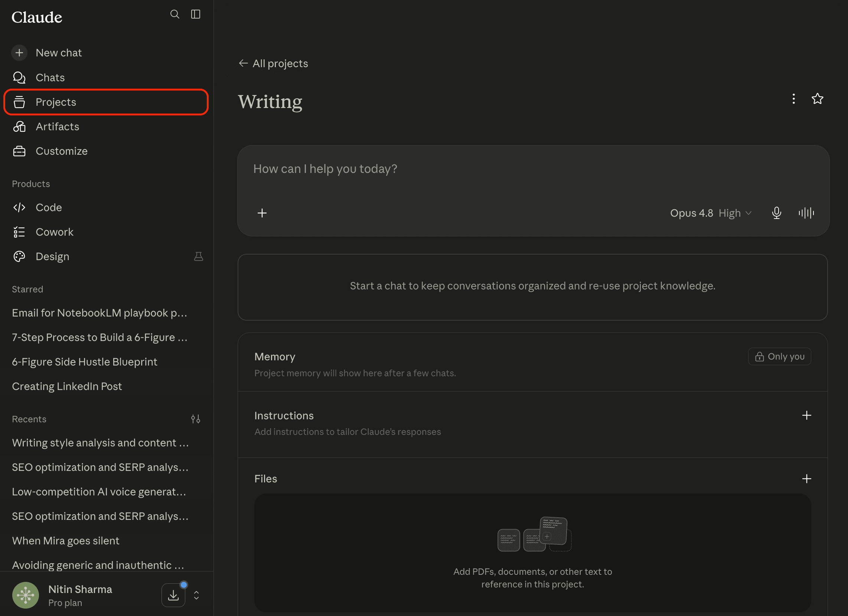848x616 pixels.
Task: Click the Projects stack icon
Action: coord(19,102)
